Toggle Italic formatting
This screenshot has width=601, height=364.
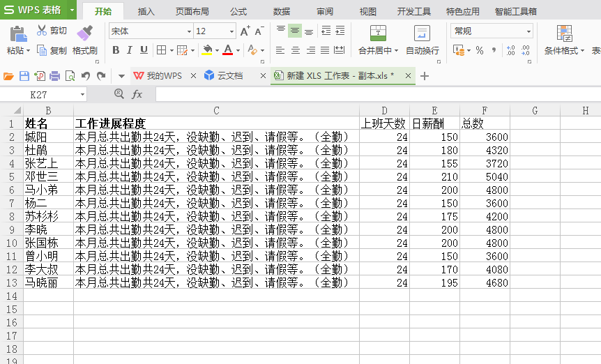click(130, 50)
